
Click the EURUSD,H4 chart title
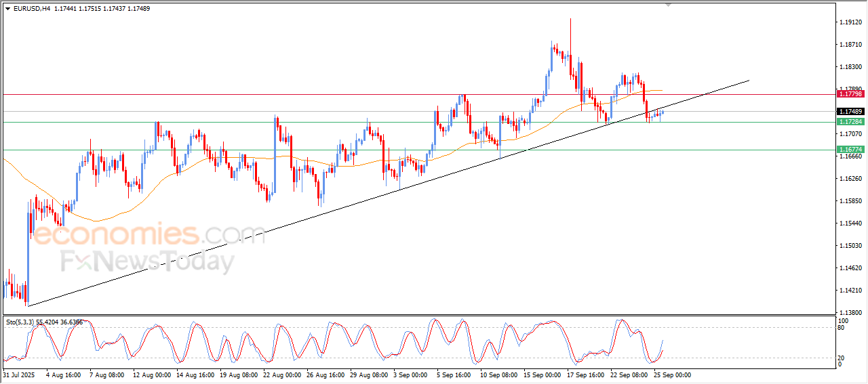coord(31,9)
